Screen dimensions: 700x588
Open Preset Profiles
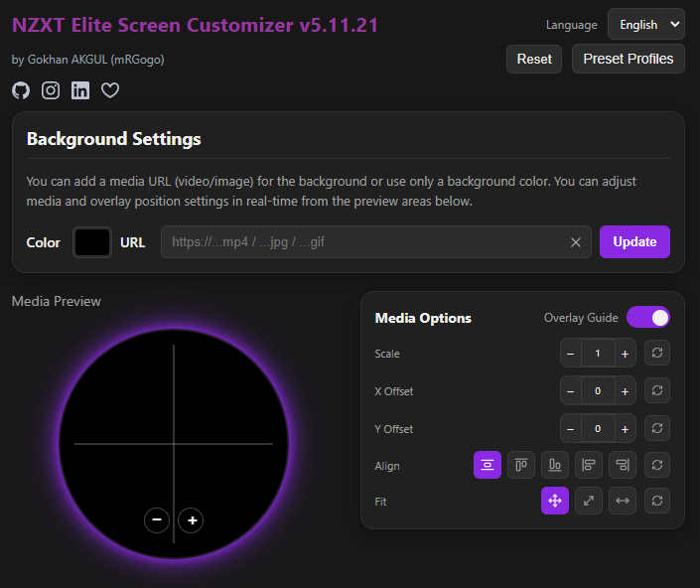click(x=629, y=59)
